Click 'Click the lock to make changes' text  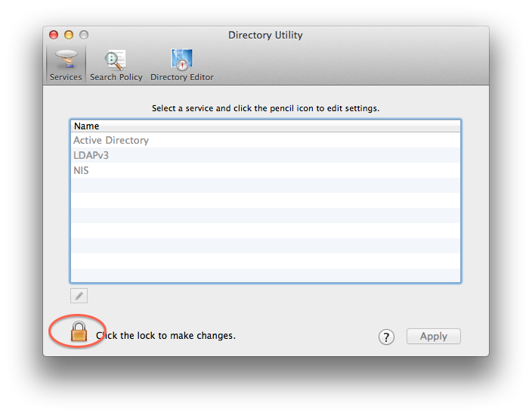[x=166, y=336]
